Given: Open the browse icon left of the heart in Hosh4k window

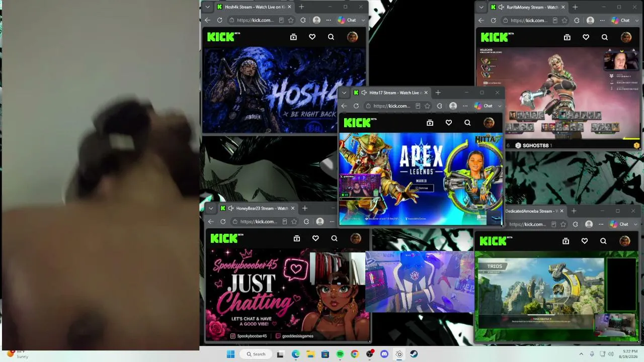Looking at the screenshot, I should click(x=293, y=37).
